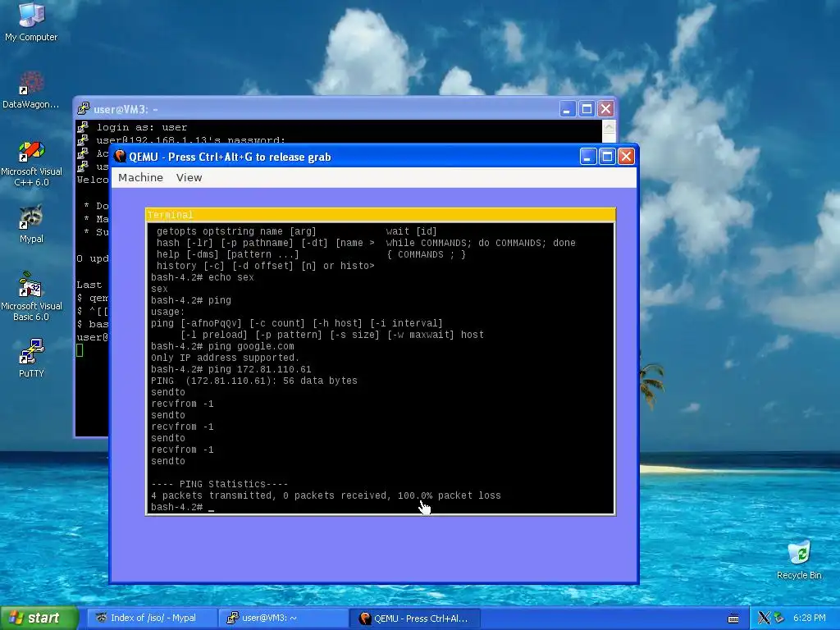The image size is (840, 630).
Task: Click 'getopts optstring name [arg]' text
Action: point(236,231)
